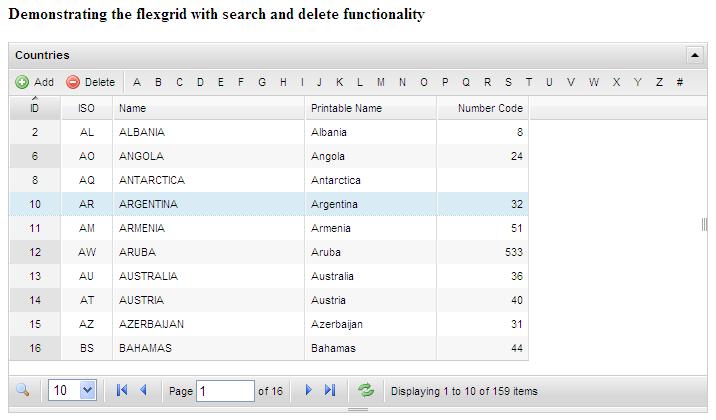This screenshot has height=420, width=716.
Task: Sort by the ID column header
Action: [35, 108]
